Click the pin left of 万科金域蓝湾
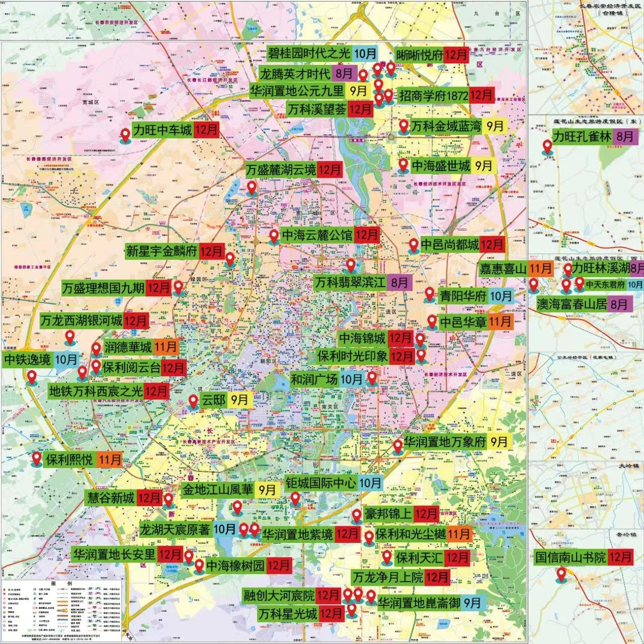This screenshot has height=644, width=644. point(404,127)
